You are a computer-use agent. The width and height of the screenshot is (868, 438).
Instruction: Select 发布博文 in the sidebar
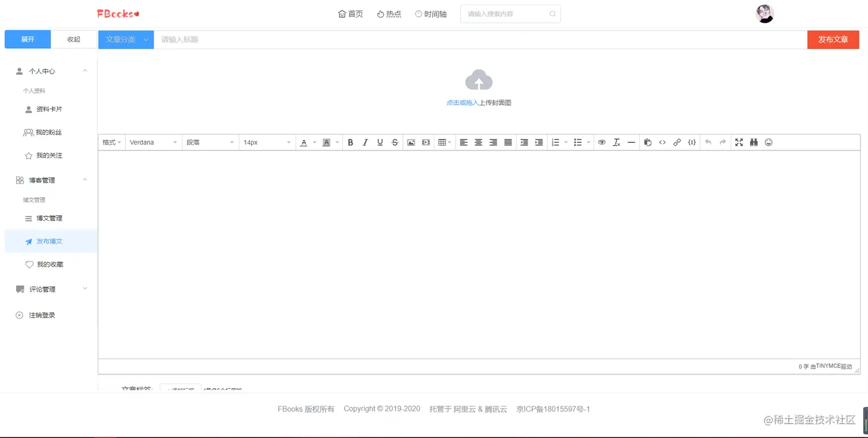coord(51,242)
